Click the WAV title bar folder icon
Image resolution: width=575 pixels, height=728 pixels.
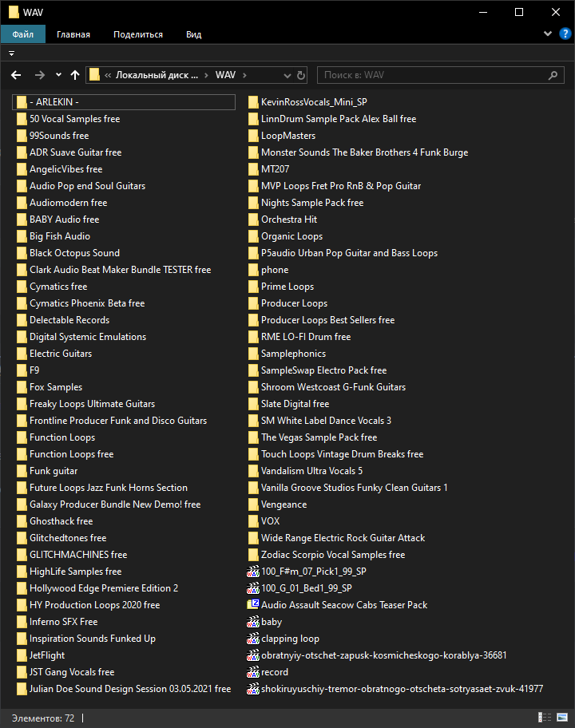click(14, 12)
